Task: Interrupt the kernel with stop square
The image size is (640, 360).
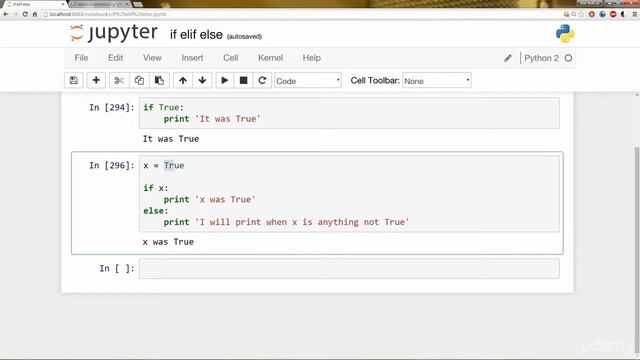Action: coord(244,80)
